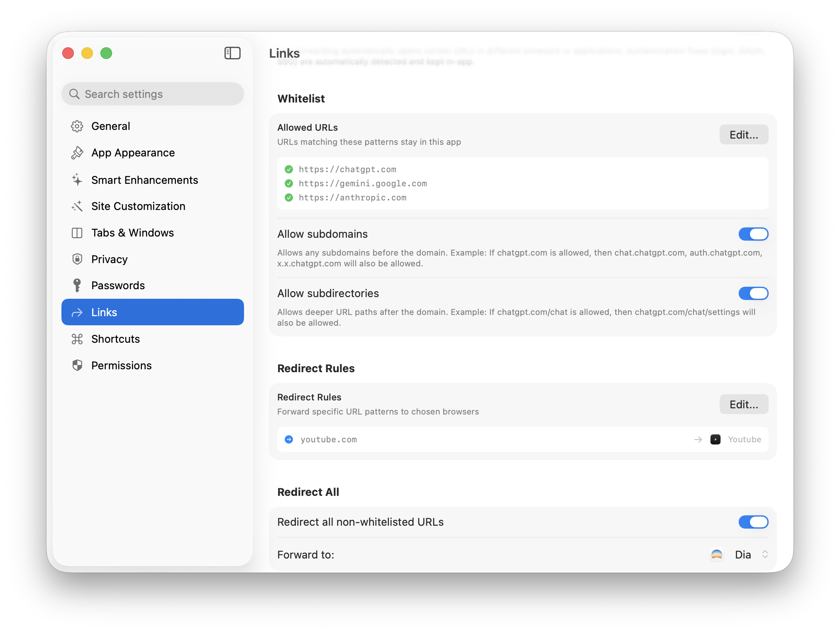Toggle Redirect all non-whitelisted URLs
Image resolution: width=840 pixels, height=634 pixels.
(x=753, y=522)
